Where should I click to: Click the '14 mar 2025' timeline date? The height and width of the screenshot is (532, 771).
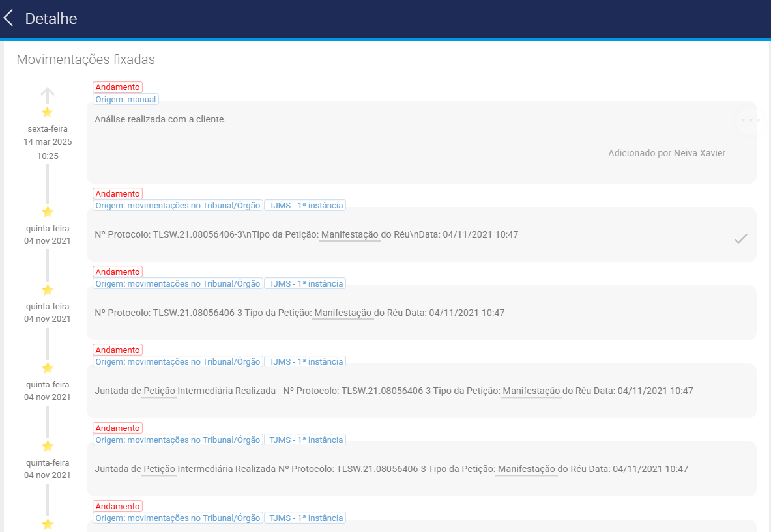(x=48, y=141)
